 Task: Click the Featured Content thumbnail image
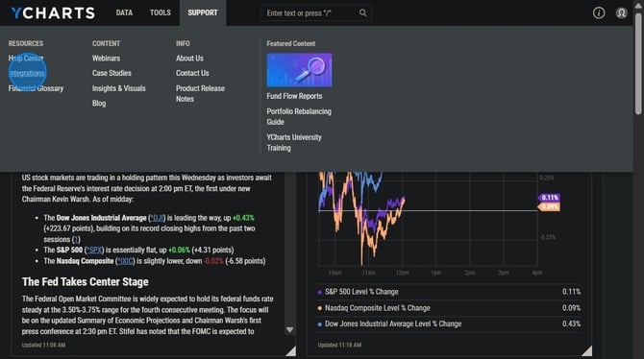point(299,70)
